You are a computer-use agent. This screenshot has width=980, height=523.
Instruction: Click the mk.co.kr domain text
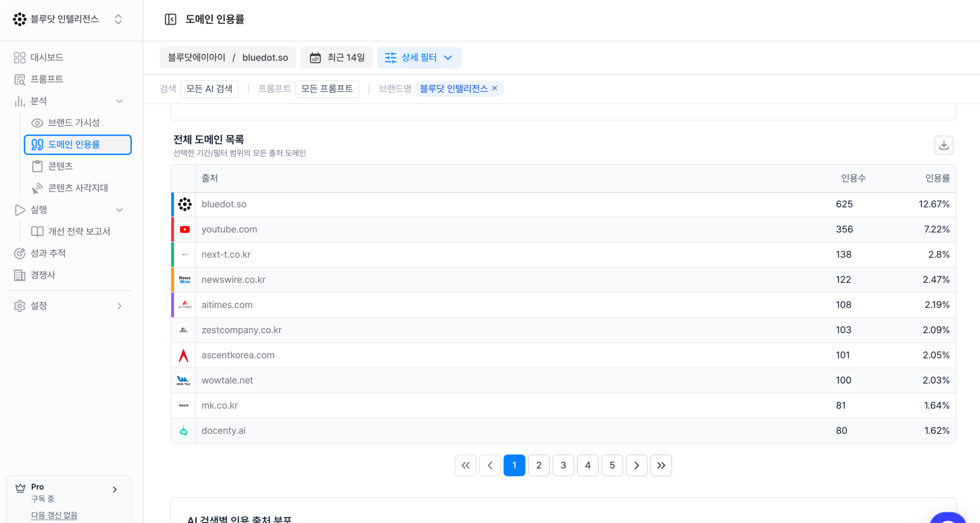(220, 406)
